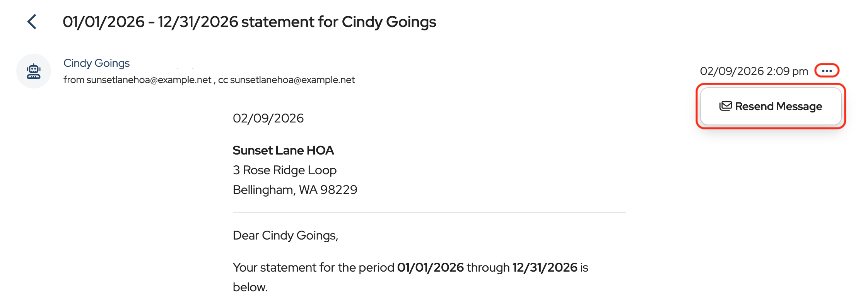The width and height of the screenshot is (868, 306).
Task: Open the three-dot more options menu
Action: (827, 71)
